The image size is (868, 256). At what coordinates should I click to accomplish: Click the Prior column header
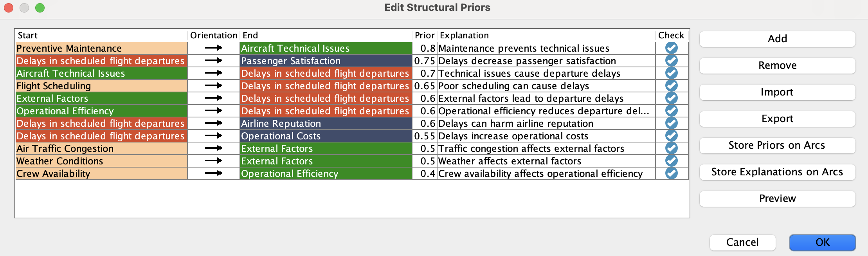(425, 35)
